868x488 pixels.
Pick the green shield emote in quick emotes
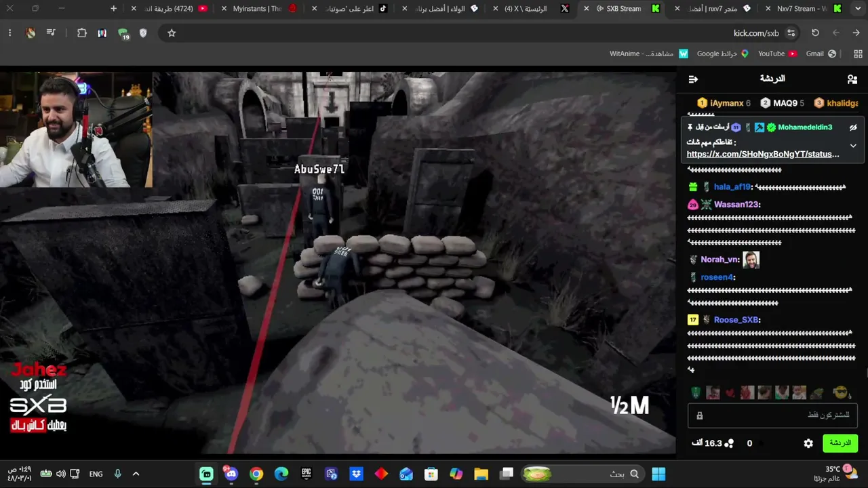click(x=696, y=393)
